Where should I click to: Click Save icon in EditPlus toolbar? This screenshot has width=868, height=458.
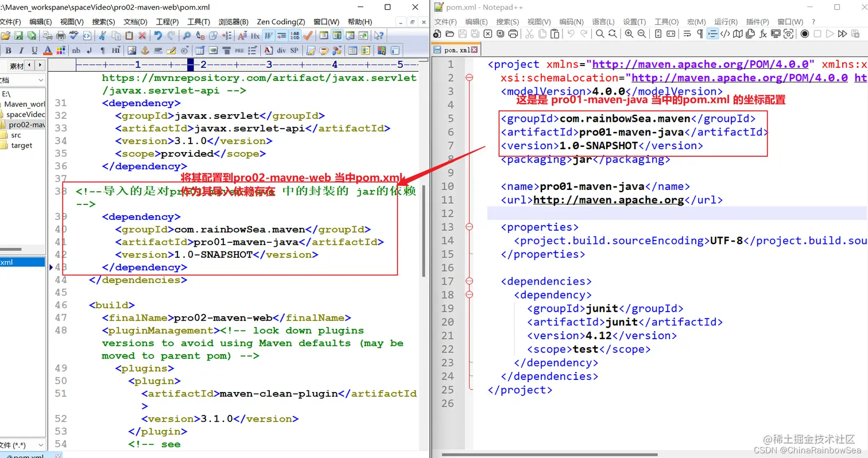[18, 36]
